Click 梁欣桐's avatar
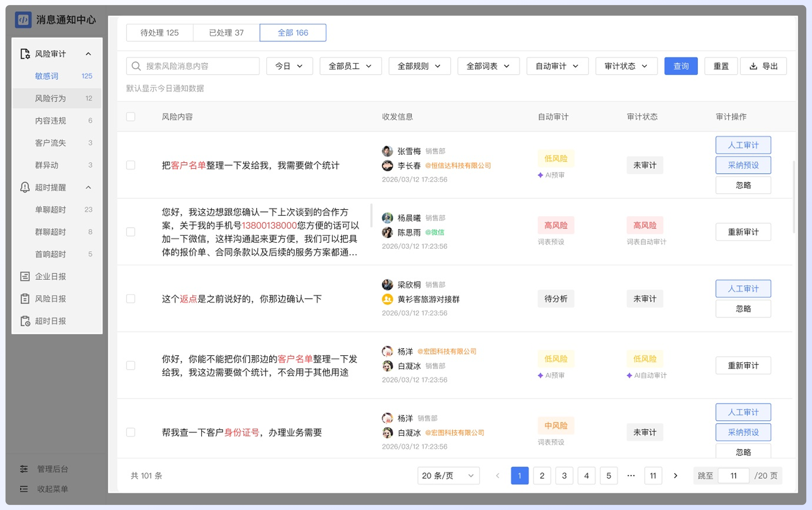The image size is (812, 510). [387, 284]
